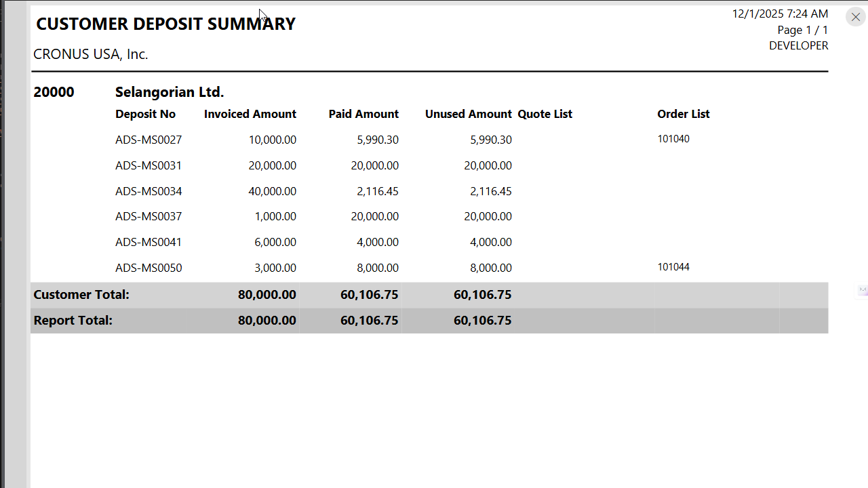Click the Page 1 / 1 indicator
Viewport: 868px width, 488px height.
[802, 30]
